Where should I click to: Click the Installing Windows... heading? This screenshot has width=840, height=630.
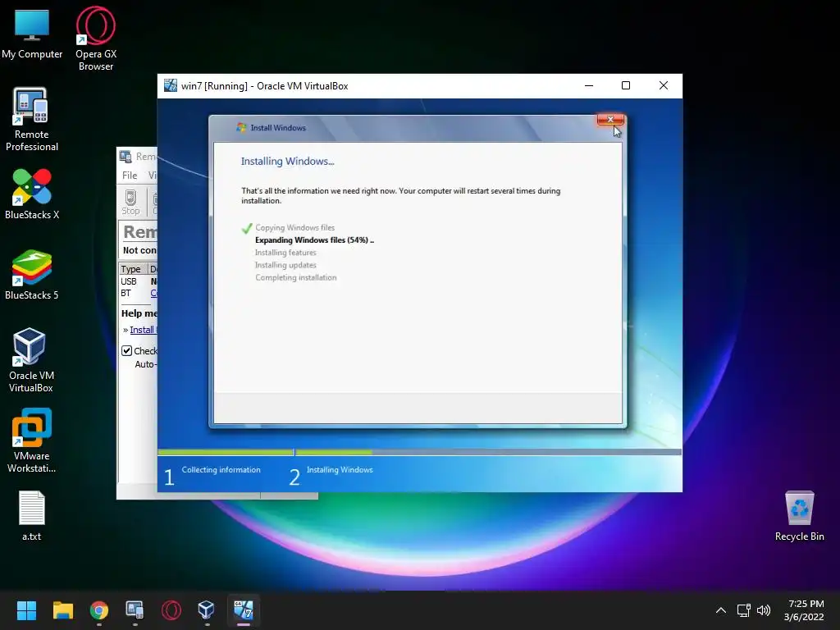[x=288, y=162]
